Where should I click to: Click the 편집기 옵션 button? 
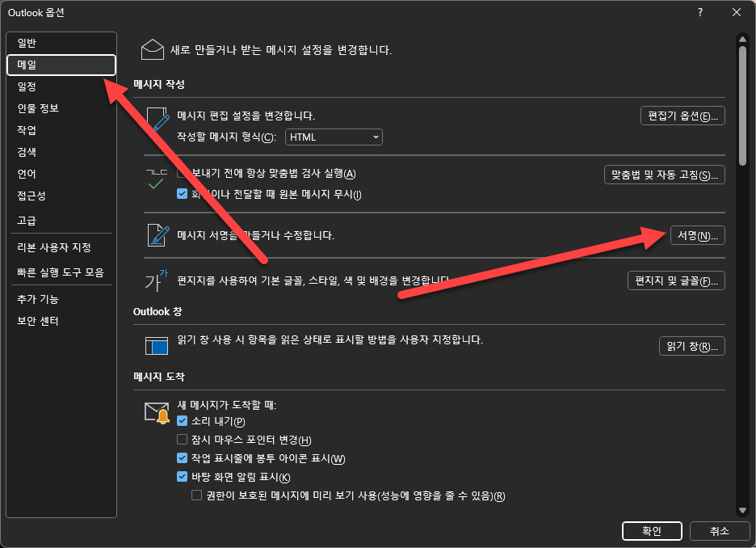click(x=682, y=116)
